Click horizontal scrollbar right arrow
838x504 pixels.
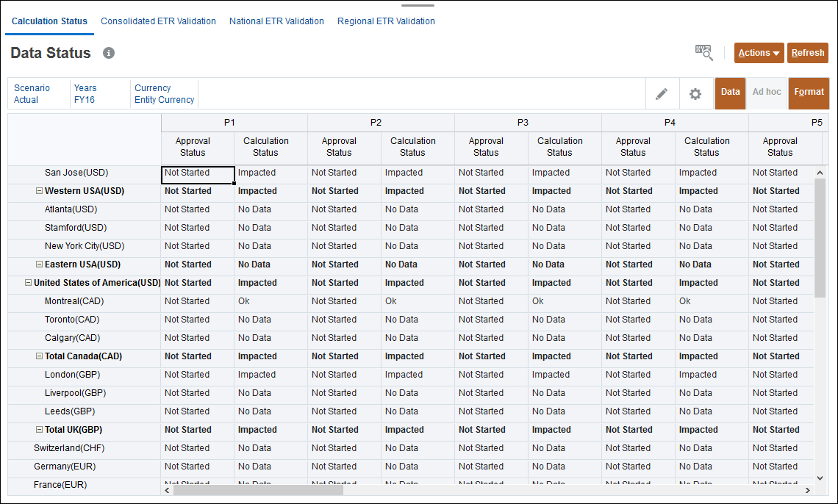(808, 490)
